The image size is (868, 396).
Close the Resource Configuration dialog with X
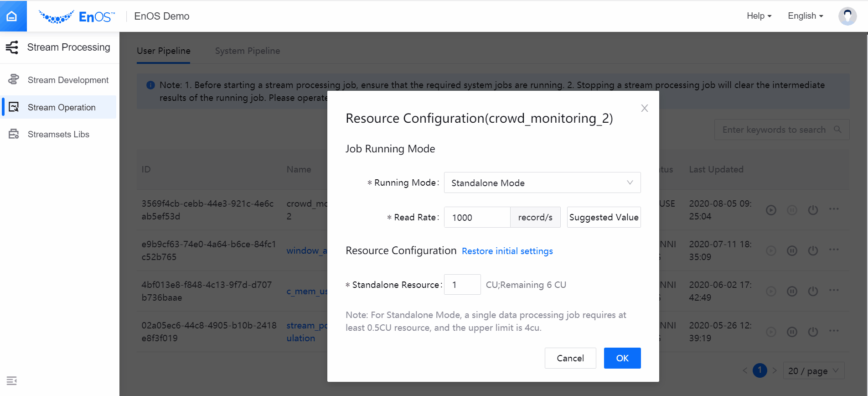click(x=644, y=108)
